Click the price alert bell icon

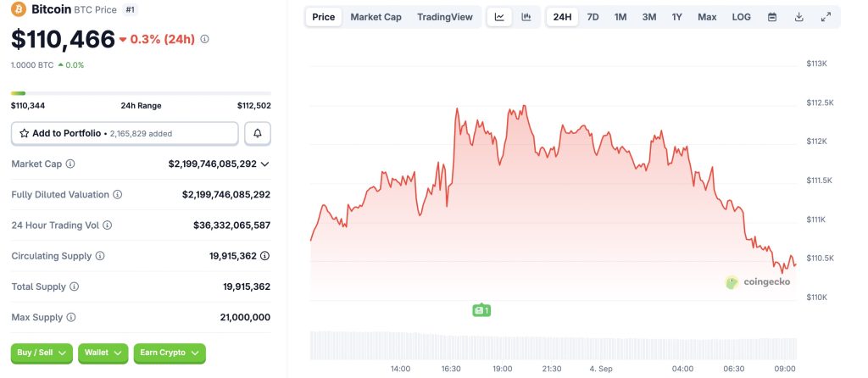[258, 133]
